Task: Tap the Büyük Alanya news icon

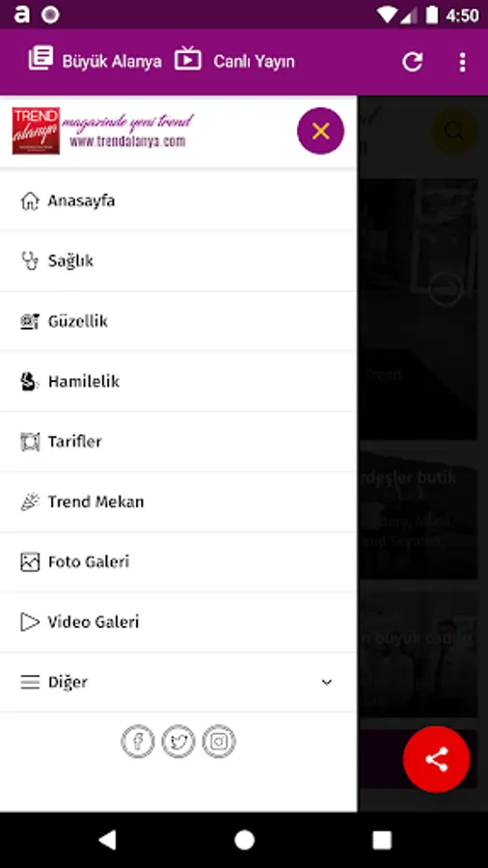Action: click(x=41, y=59)
